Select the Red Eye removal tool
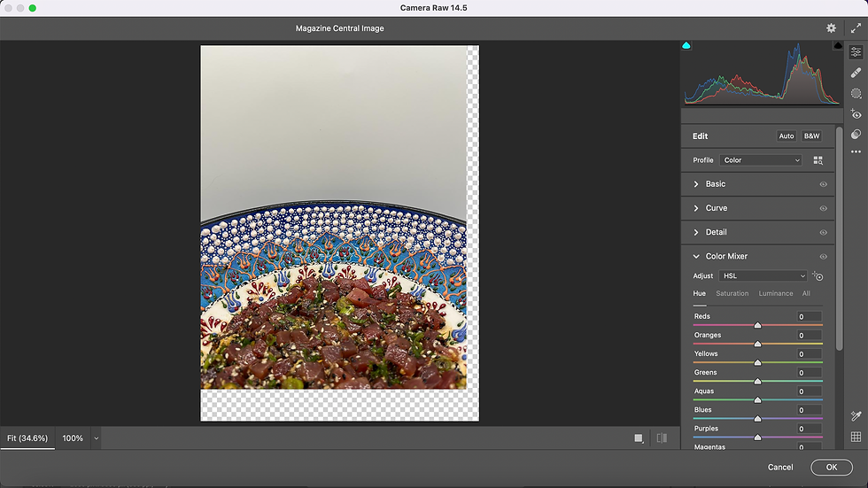This screenshot has height=488, width=868. [856, 114]
